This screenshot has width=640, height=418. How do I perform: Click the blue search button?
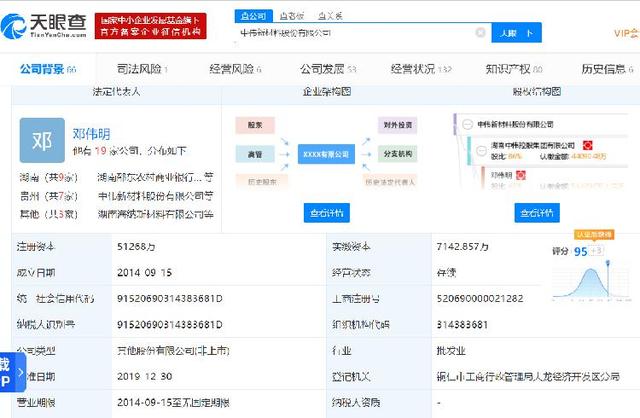(516, 33)
